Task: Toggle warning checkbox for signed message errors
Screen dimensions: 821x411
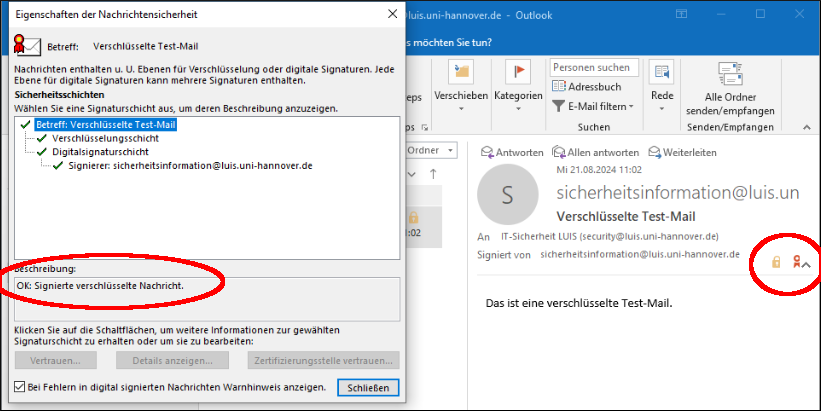Action: coord(19,387)
